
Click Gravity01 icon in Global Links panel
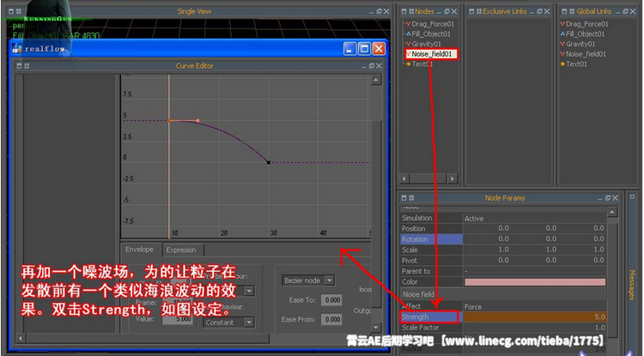pyautogui.click(x=562, y=44)
